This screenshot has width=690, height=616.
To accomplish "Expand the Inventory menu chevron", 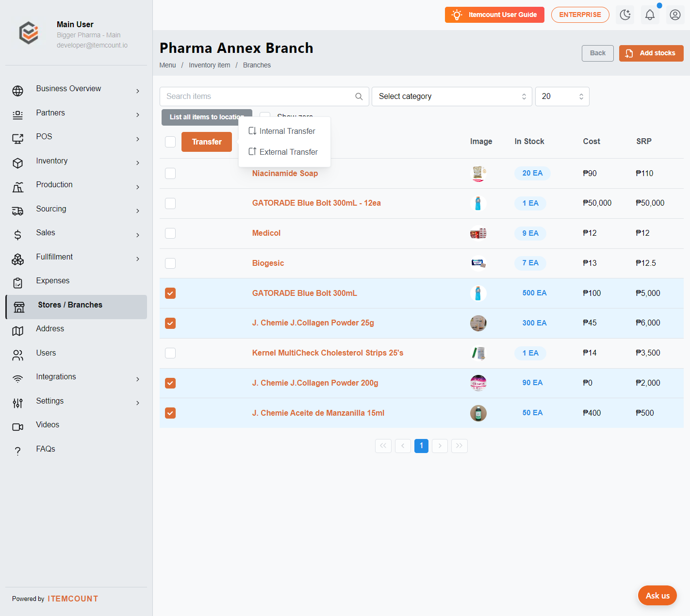I will pos(138,163).
